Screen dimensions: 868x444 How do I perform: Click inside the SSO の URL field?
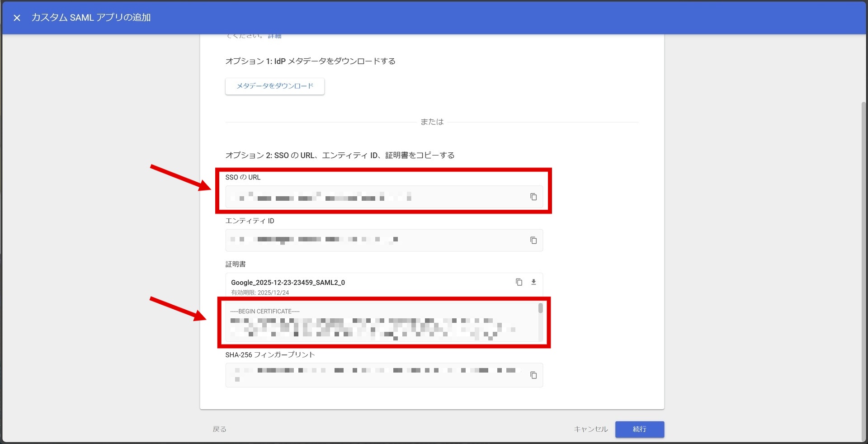tap(384, 197)
